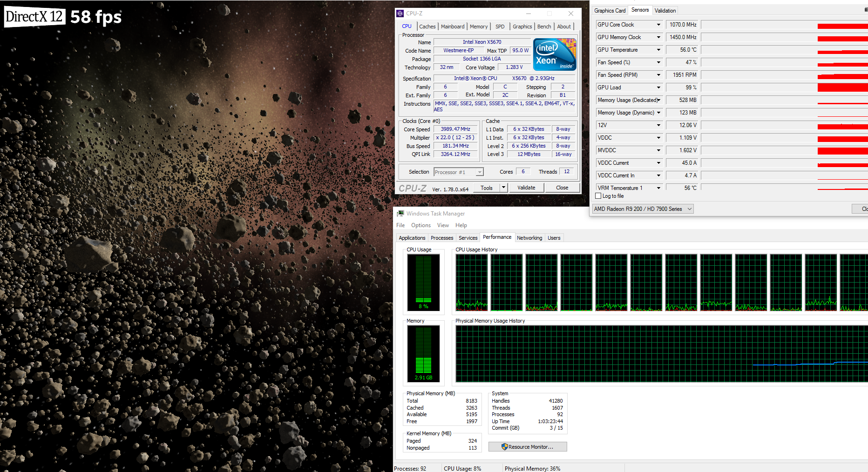Click the Physical Memory 36% status entry
This screenshot has width=868, height=472.
pyautogui.click(x=532, y=469)
